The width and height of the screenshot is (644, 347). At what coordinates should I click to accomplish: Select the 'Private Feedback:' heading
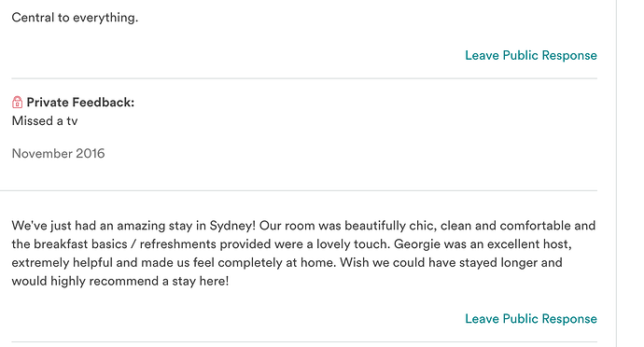click(x=80, y=103)
